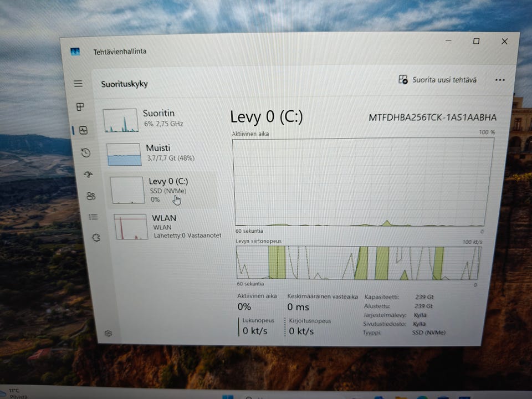Open the Task Manager hamburger navigation menu

pyautogui.click(x=78, y=84)
